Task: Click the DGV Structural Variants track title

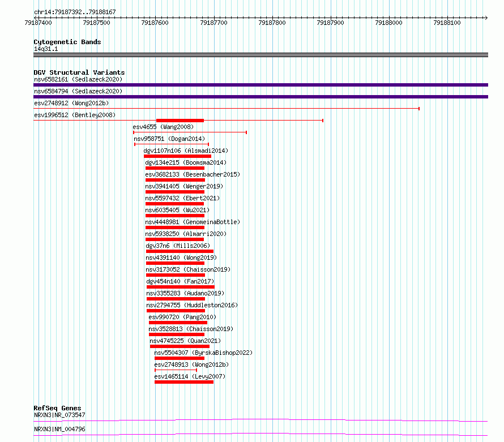Action: (x=79, y=72)
